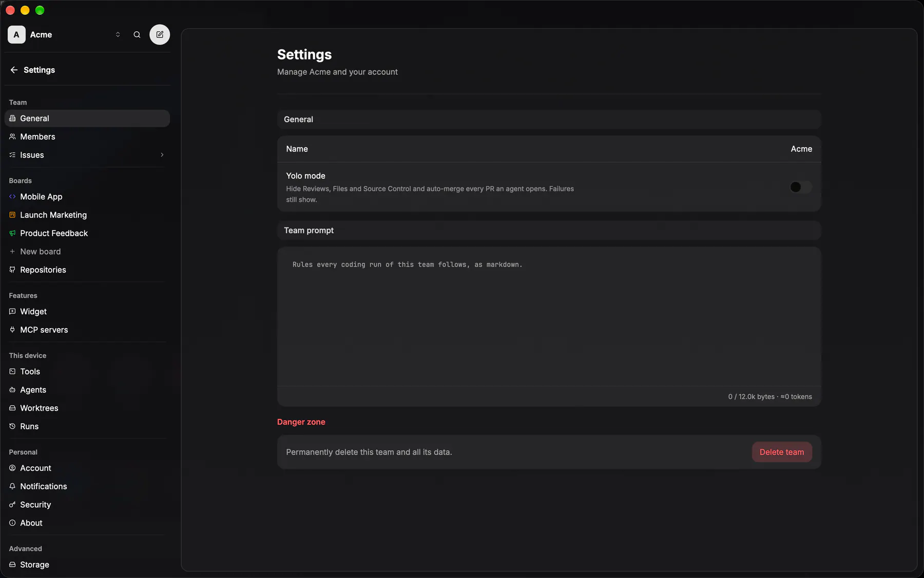Click the Runs history icon

point(12,426)
